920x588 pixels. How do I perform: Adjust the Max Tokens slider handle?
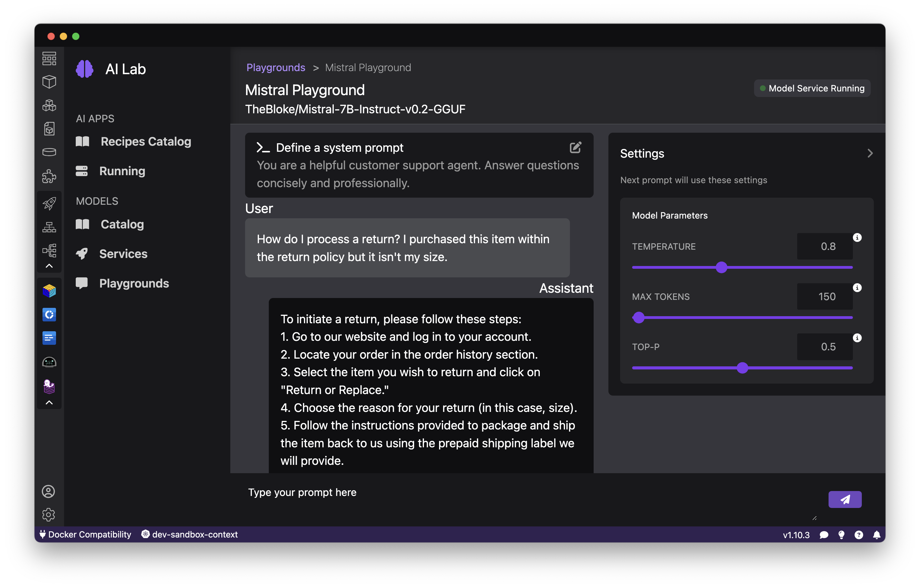[x=639, y=317]
